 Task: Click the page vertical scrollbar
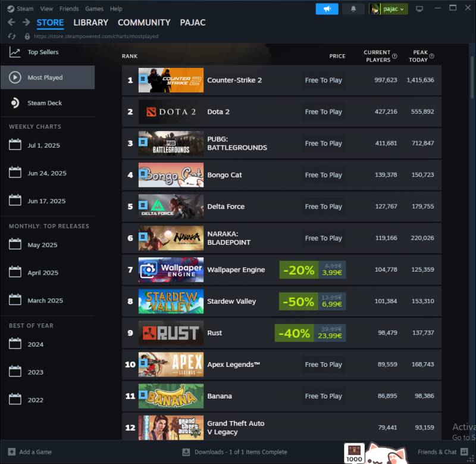(472, 77)
